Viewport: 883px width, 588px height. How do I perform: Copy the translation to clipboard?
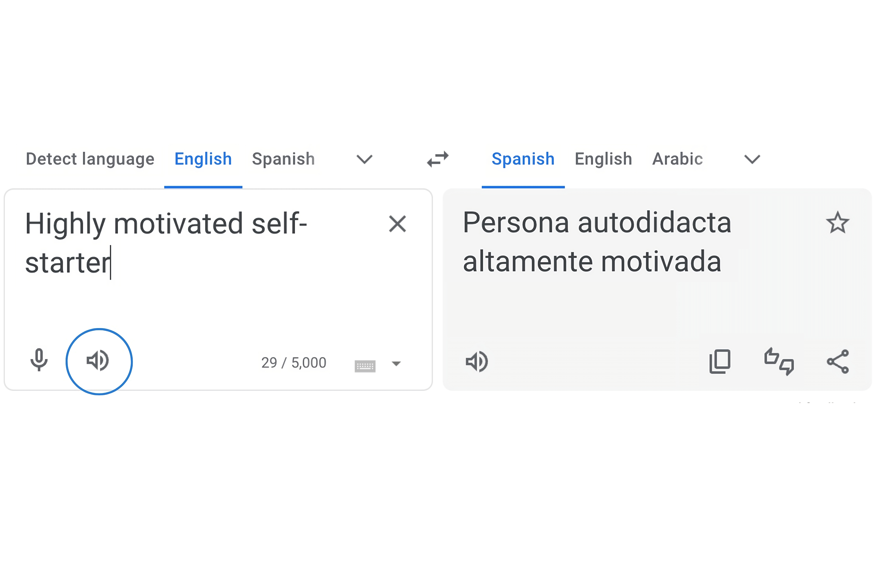720,361
